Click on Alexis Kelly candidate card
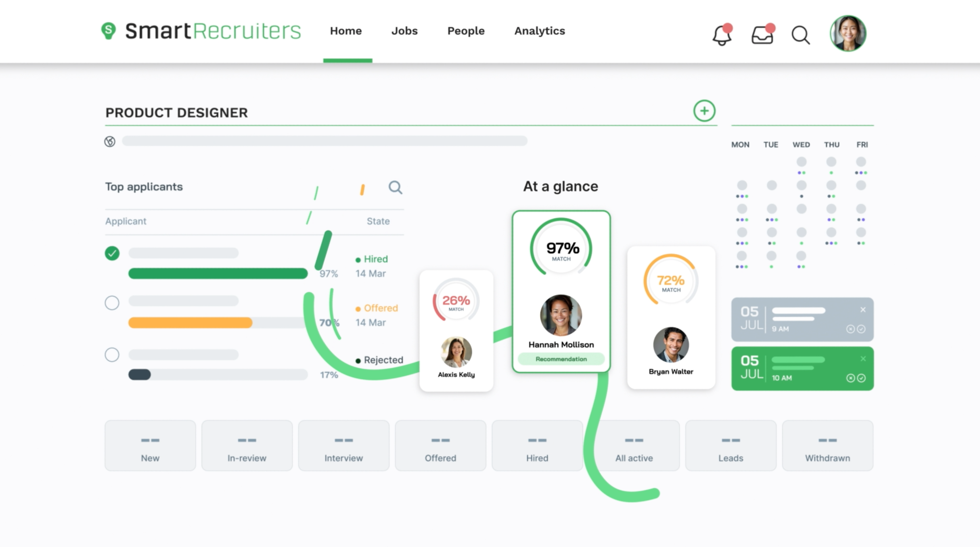The height and width of the screenshot is (547, 980). point(457,331)
